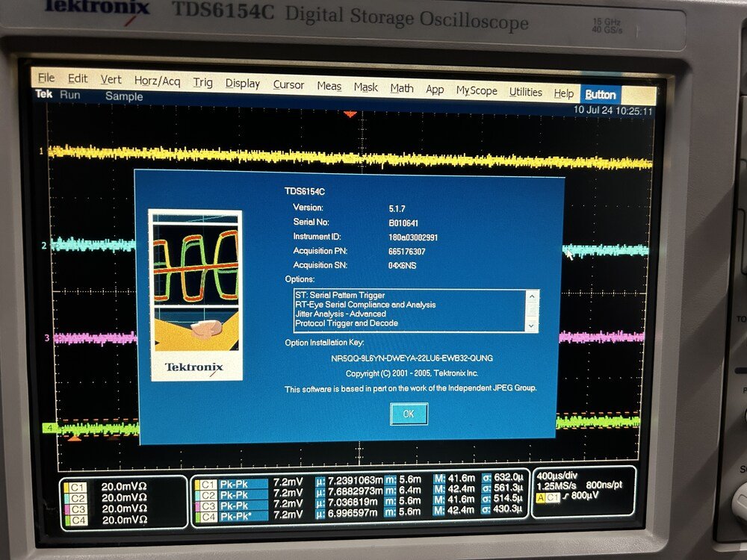This screenshot has height=560, width=747.
Task: Select the C4 channel scale readout
Action: click(x=124, y=520)
